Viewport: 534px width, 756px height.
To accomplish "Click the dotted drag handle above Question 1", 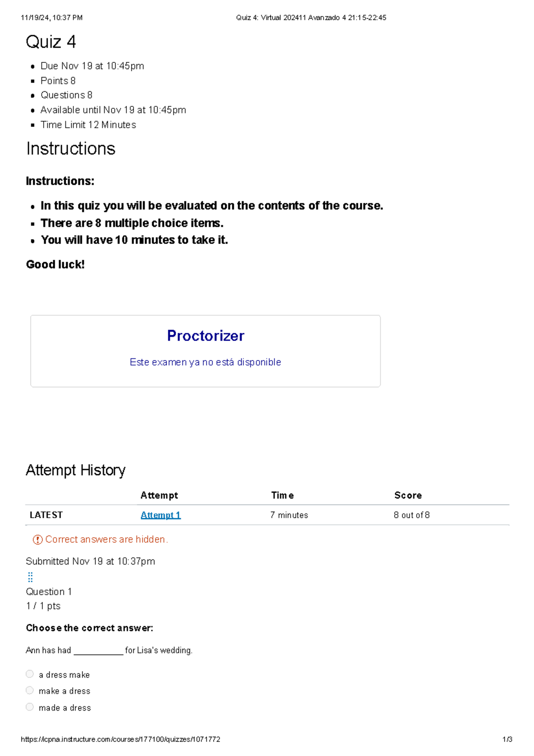I will (30, 577).
